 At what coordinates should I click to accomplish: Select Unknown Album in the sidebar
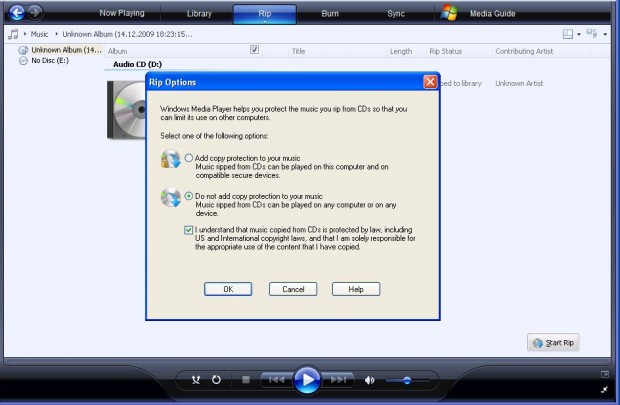click(66, 50)
